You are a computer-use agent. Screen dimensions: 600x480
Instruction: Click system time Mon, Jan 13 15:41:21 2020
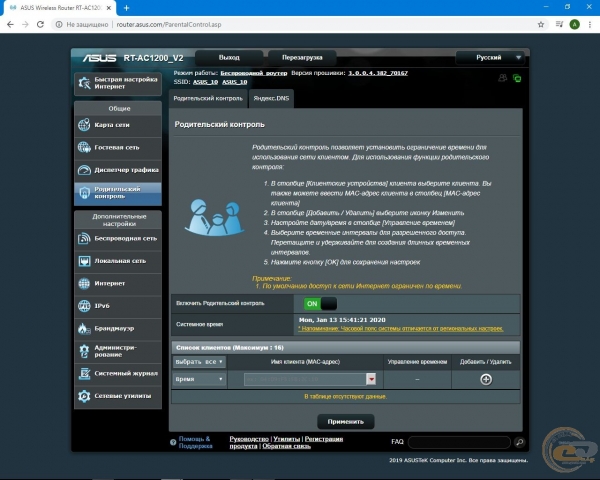coord(342,320)
